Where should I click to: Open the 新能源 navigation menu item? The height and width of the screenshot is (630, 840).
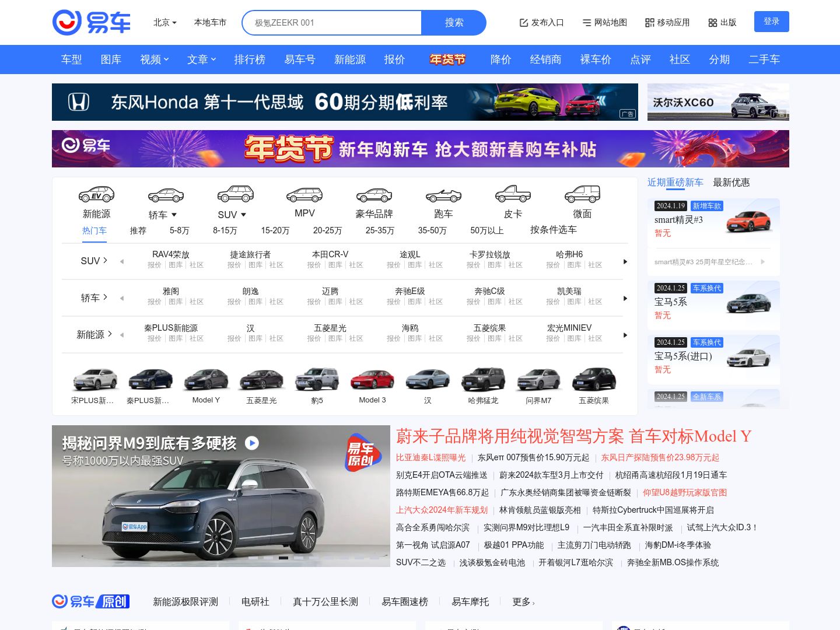pos(350,60)
